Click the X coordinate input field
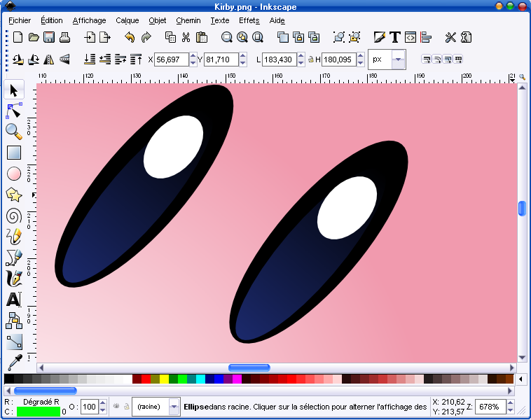The width and height of the screenshot is (531, 420). point(171,59)
